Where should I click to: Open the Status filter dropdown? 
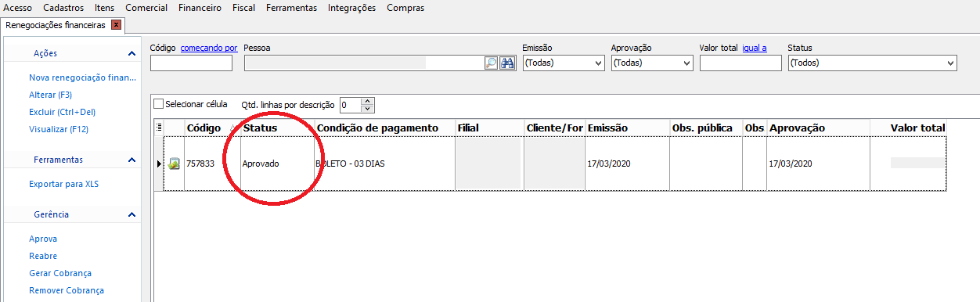(x=951, y=63)
